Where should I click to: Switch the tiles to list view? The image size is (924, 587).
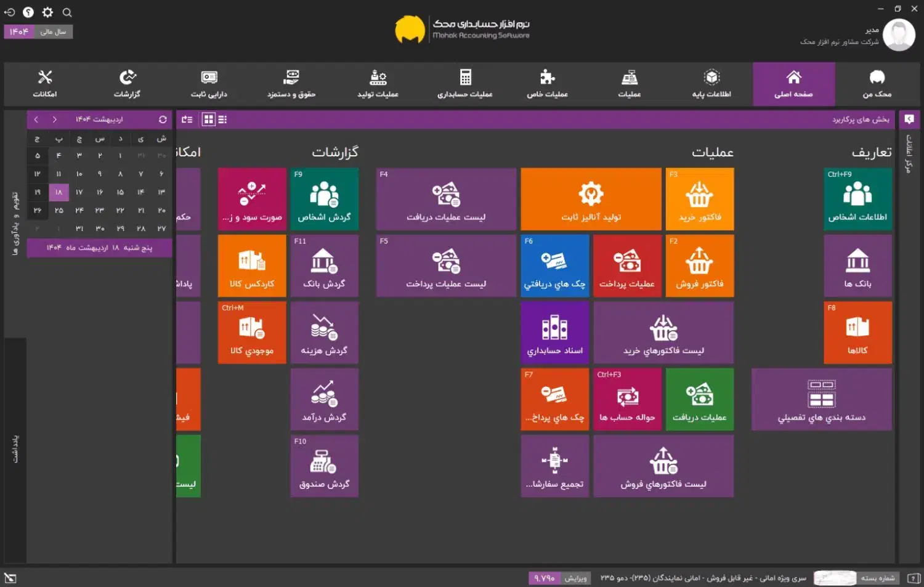click(x=222, y=119)
